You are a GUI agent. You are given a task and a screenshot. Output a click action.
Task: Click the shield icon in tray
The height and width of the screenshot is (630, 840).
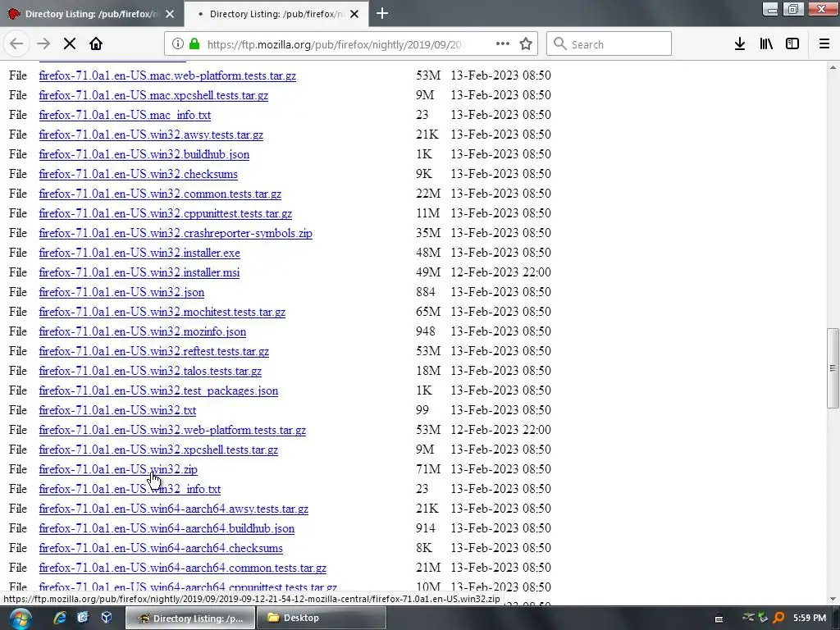tap(763, 618)
